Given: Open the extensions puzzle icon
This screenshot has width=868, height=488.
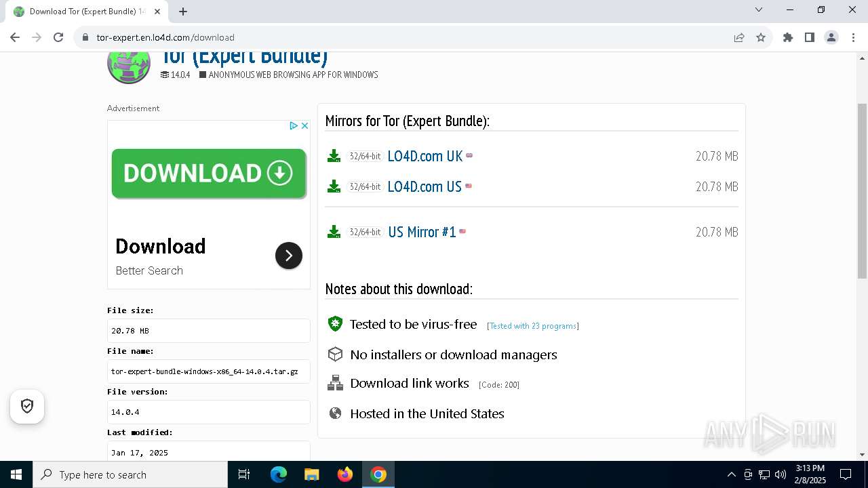Looking at the screenshot, I should click(788, 37).
